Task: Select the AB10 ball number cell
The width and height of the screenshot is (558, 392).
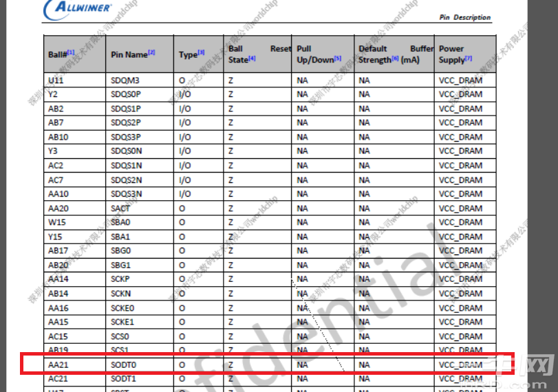Action: click(x=58, y=137)
